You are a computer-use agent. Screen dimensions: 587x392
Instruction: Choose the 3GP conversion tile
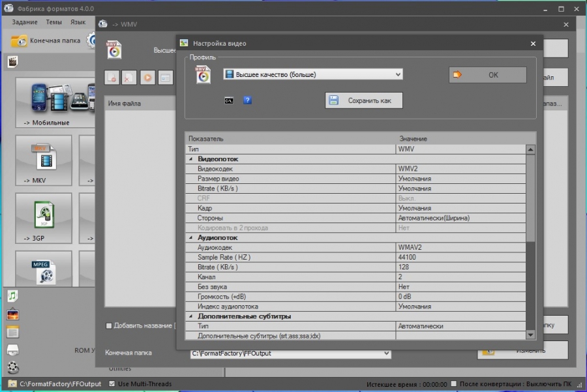(x=44, y=218)
